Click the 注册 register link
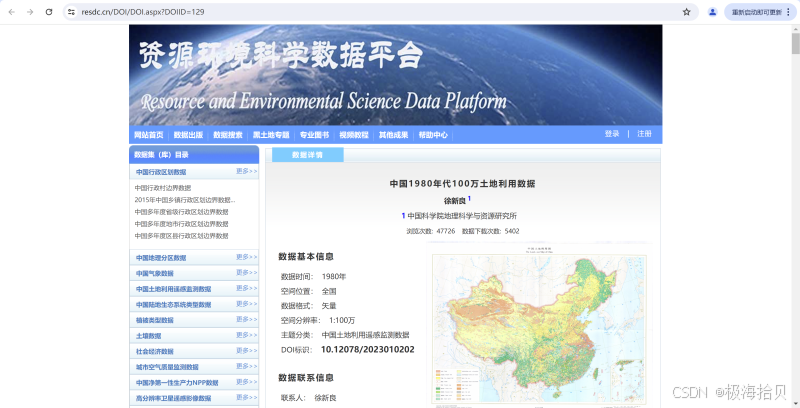The width and height of the screenshot is (800, 408). (644, 134)
